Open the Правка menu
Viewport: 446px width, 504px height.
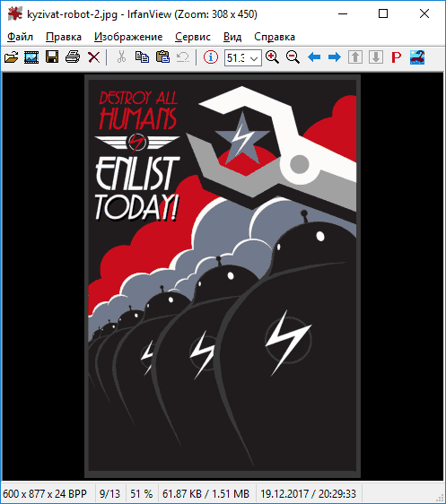64,37
